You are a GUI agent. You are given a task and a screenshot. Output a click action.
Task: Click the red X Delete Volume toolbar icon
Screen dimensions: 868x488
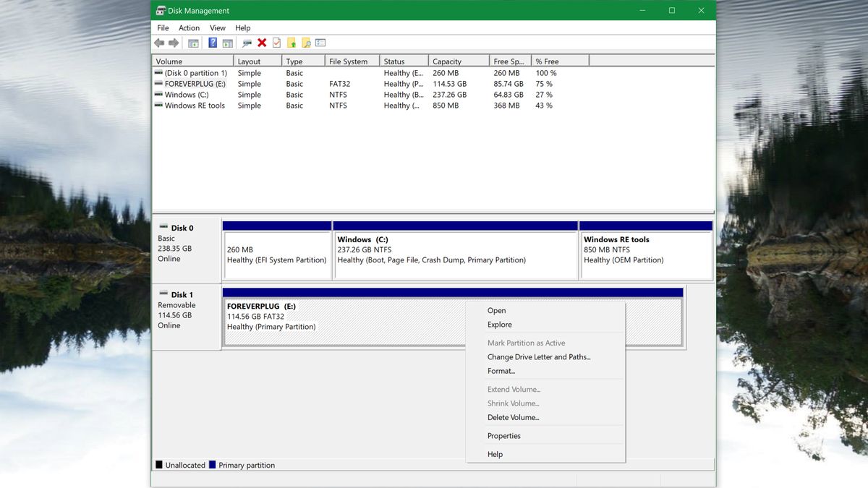tap(261, 43)
